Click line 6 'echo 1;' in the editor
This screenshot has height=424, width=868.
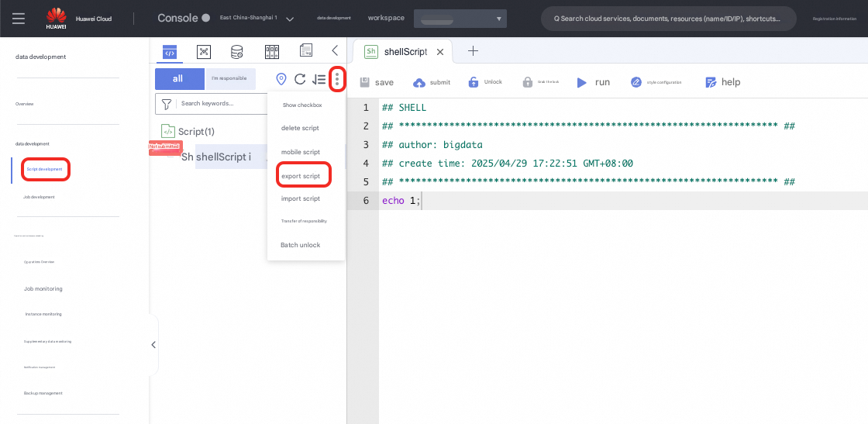click(401, 201)
